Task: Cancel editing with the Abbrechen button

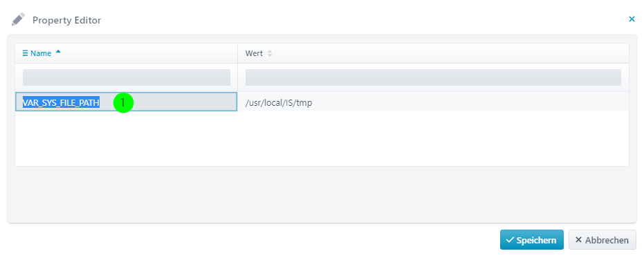Action: pos(602,240)
